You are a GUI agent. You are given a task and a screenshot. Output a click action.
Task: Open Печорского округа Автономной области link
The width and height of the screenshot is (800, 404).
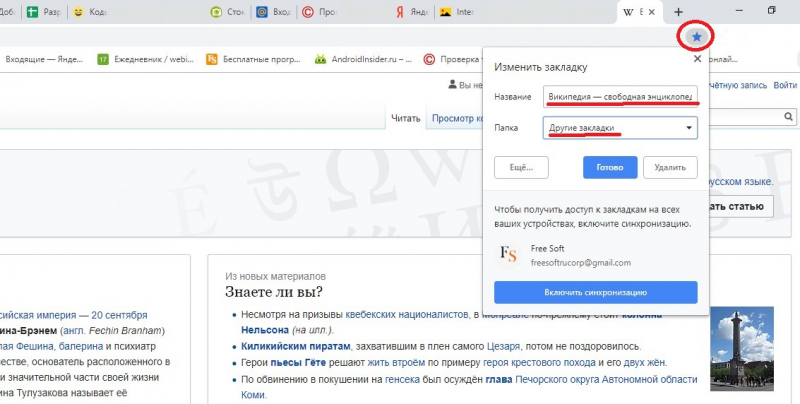(606, 380)
